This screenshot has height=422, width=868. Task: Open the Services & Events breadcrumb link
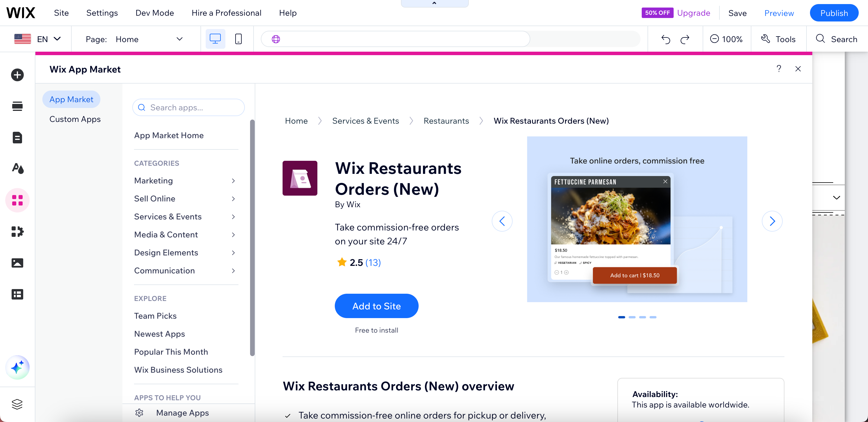365,121
